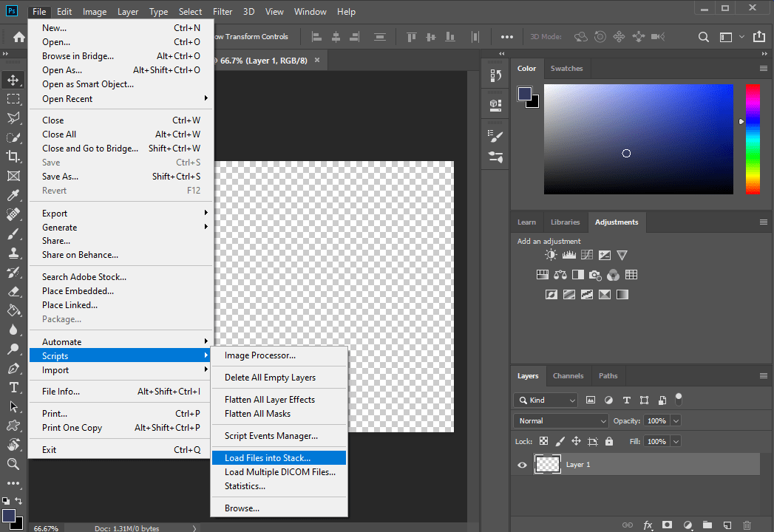This screenshot has height=532, width=774.
Task: Click Image Processor in Scripts submenu
Action: (x=260, y=355)
